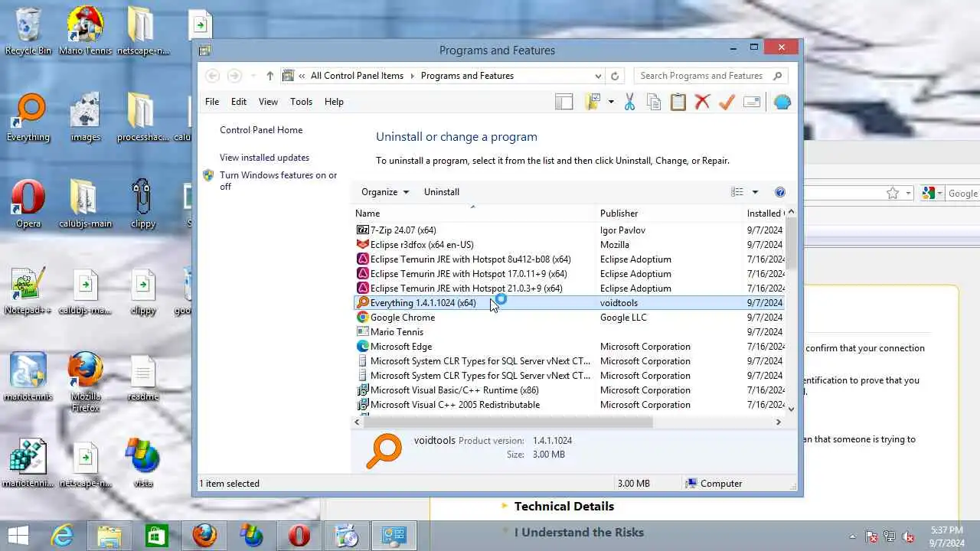Select Notepad++ desktop shortcut icon
The height and width of the screenshot is (551, 980).
pyautogui.click(x=28, y=291)
